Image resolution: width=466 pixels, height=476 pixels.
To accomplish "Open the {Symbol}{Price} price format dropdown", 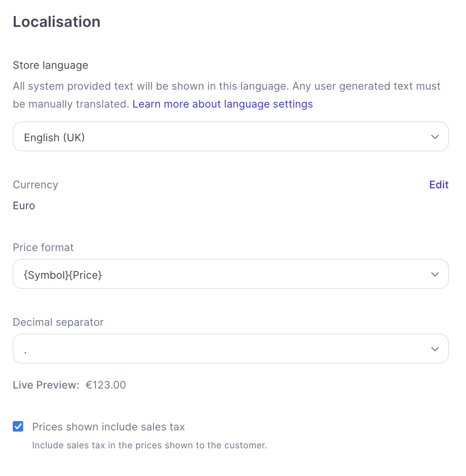I will pyautogui.click(x=230, y=274).
